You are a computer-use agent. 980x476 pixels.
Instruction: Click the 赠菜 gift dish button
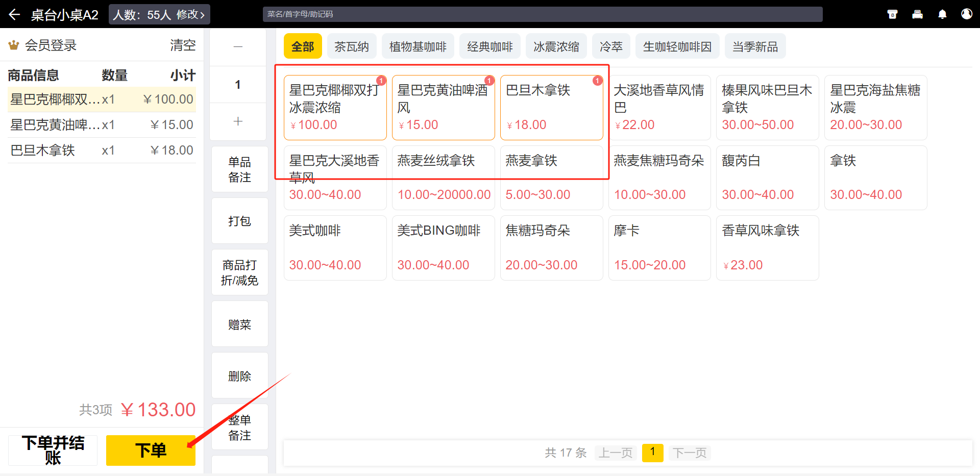(239, 324)
